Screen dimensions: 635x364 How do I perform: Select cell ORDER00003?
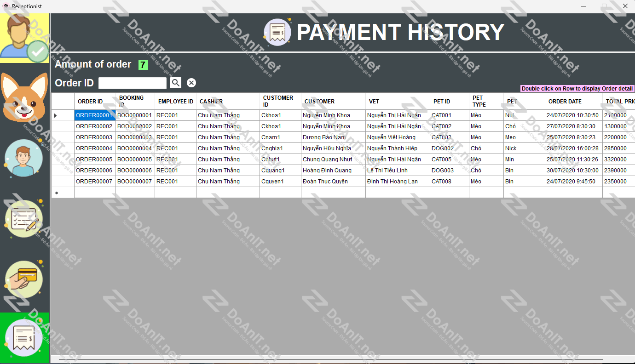pos(95,137)
